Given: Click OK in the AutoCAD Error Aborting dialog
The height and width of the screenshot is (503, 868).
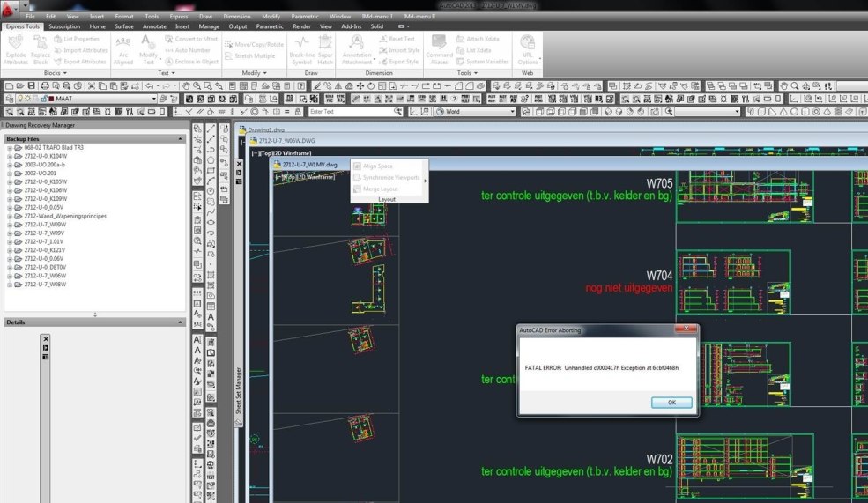Looking at the screenshot, I should pos(671,403).
